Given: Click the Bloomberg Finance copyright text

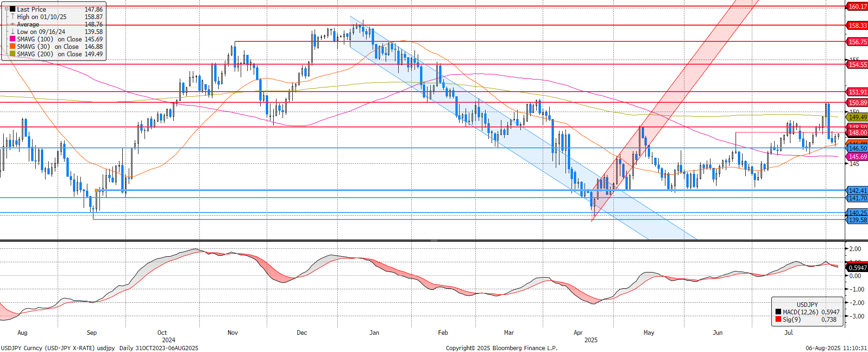Looking at the screenshot, I should (x=501, y=348).
